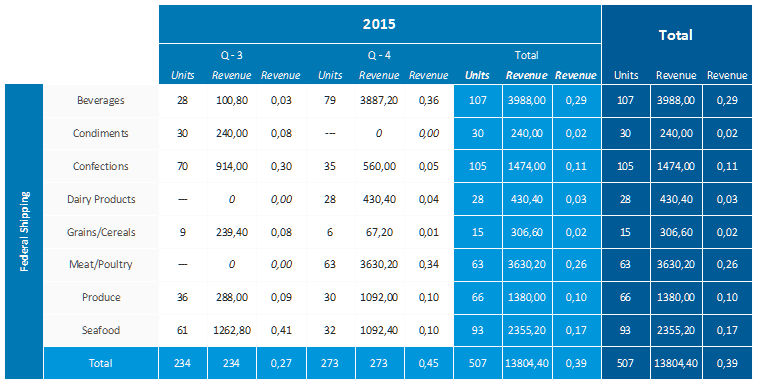Select the first 13804,40 total revenue cell
The image size is (759, 385).
point(527,363)
